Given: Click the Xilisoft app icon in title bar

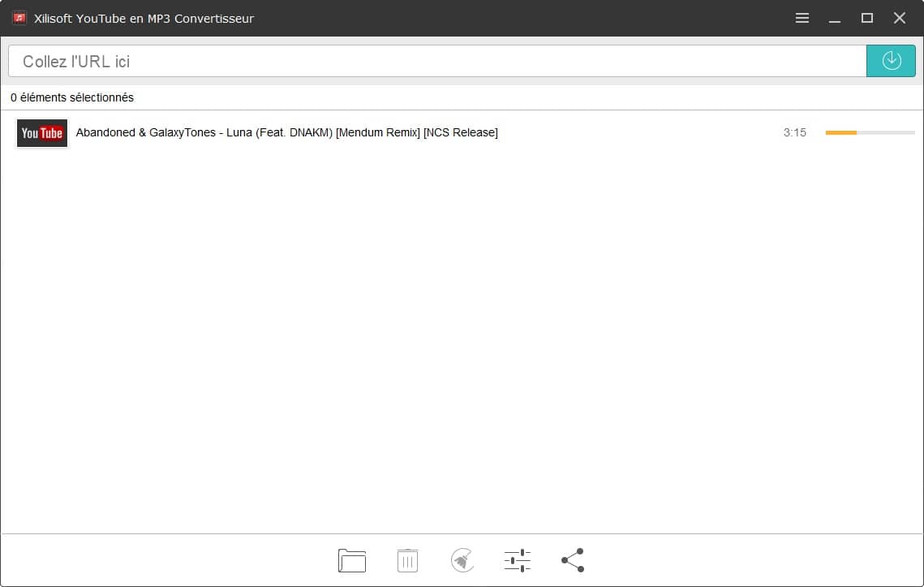Looking at the screenshot, I should [19, 18].
